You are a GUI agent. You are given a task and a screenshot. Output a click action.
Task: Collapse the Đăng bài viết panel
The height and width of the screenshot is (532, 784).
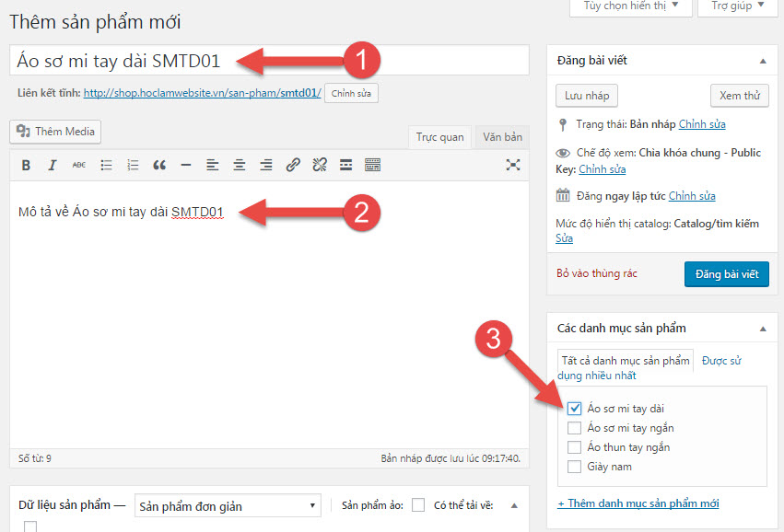763,61
